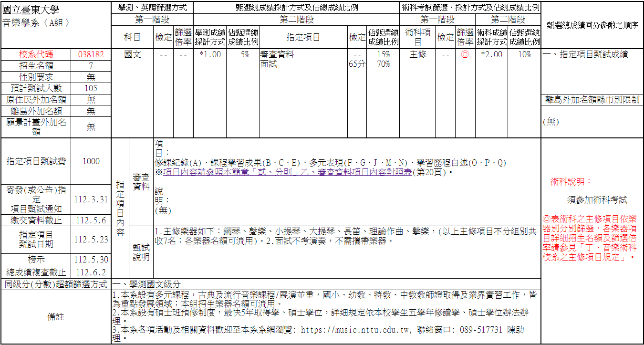Click the 修課紀錄(A)、課程學習成果 item line
The width and height of the screenshot is (644, 345).
pyautogui.click(x=331, y=163)
